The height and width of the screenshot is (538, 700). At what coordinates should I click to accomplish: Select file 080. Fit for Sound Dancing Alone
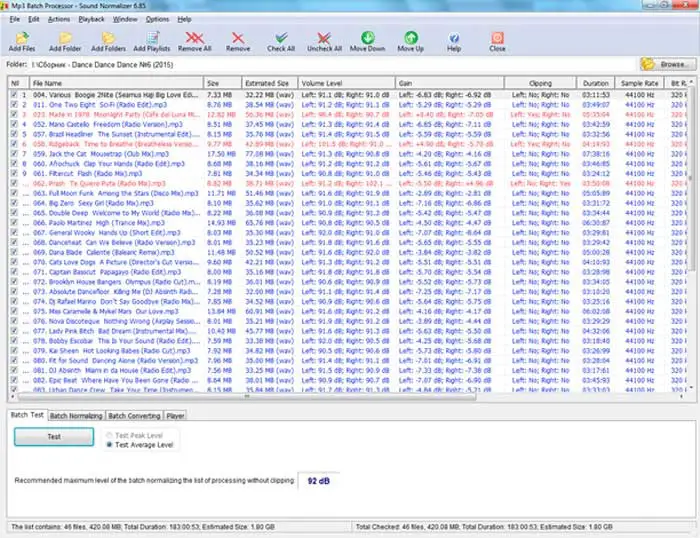coord(115,360)
